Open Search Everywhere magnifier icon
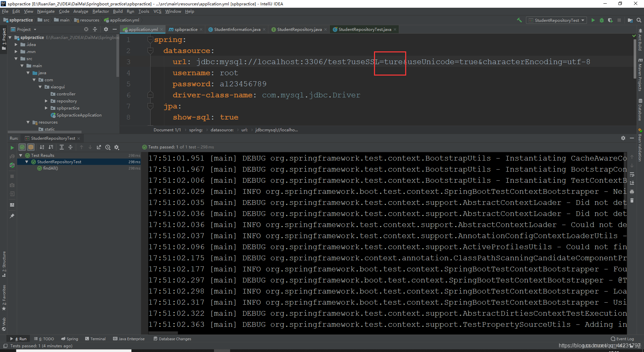 [639, 20]
